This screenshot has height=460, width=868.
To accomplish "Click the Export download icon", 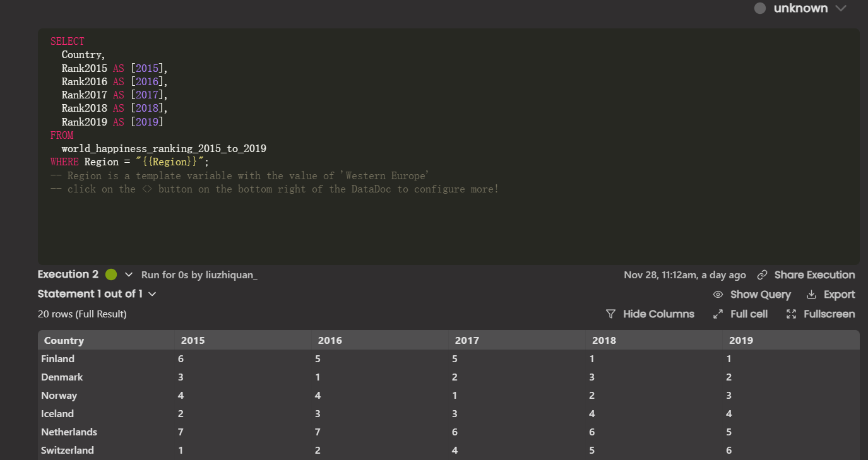I will 812,295.
